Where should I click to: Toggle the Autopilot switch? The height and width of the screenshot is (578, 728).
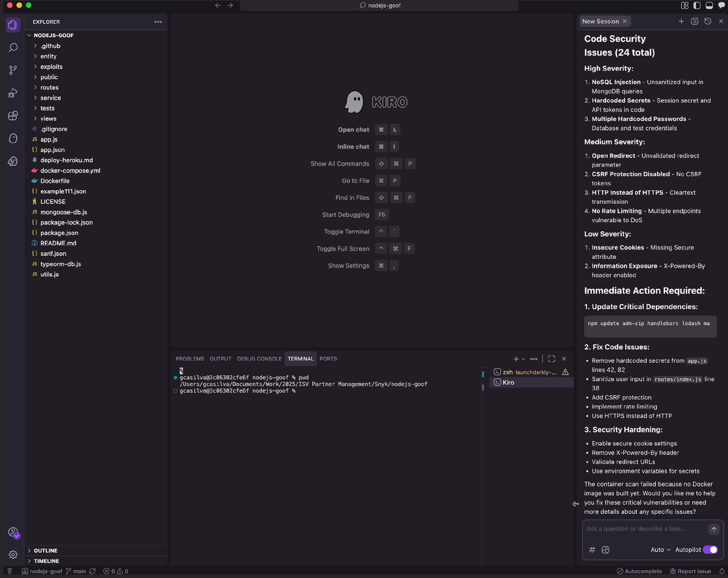(x=710, y=550)
